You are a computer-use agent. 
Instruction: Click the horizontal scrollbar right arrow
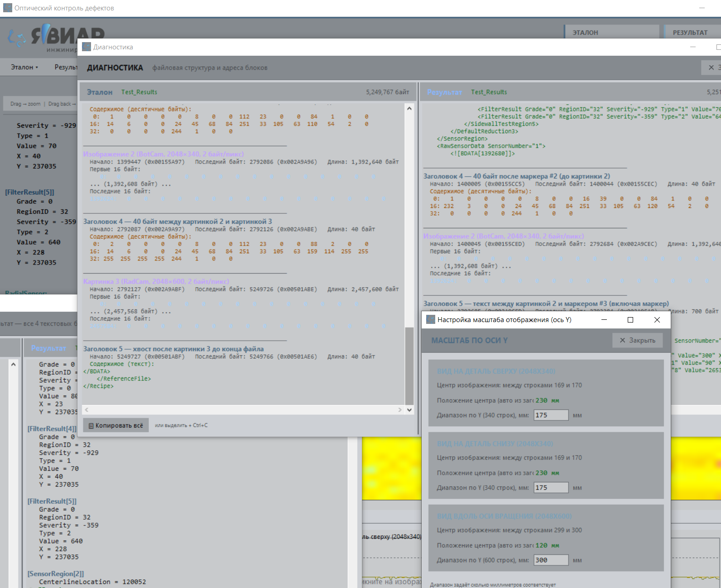pos(399,410)
